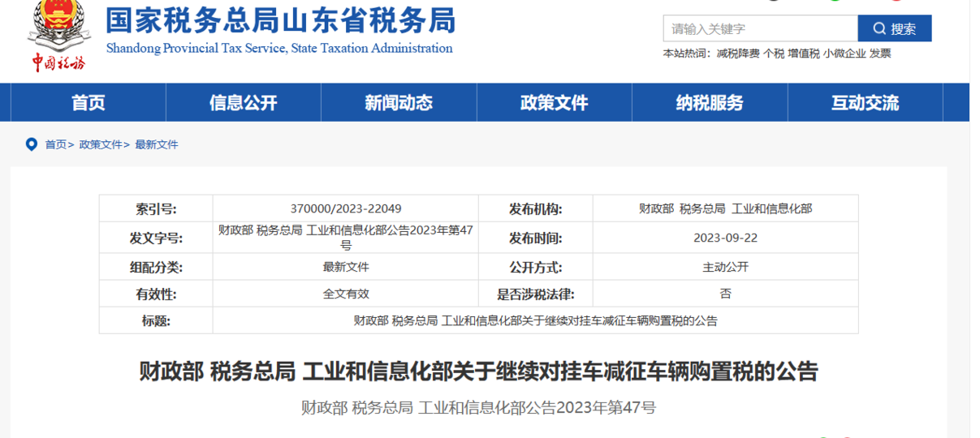Select the index number 370000/2023-22049

346,208
